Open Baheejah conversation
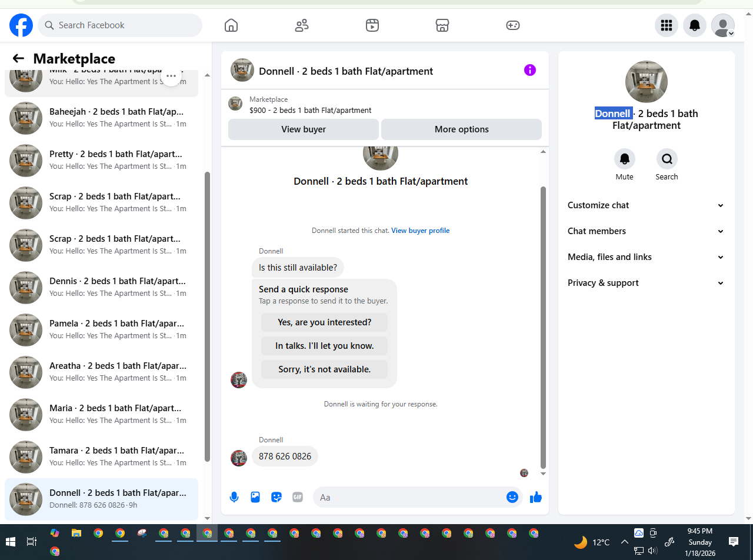Image resolution: width=753 pixels, height=560 pixels. (101, 118)
